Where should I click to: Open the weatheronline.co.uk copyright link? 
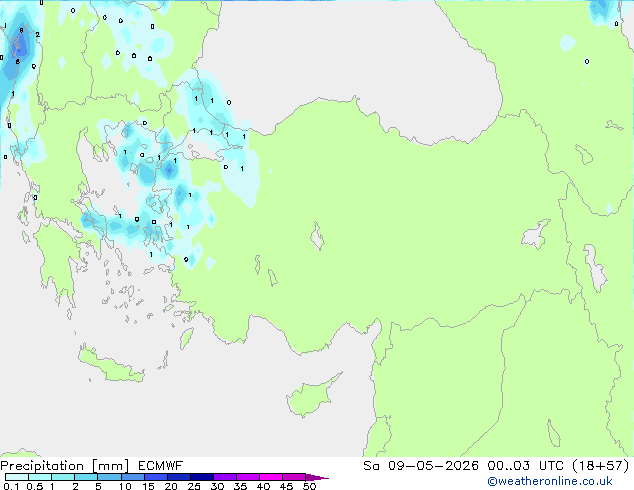click(x=550, y=481)
